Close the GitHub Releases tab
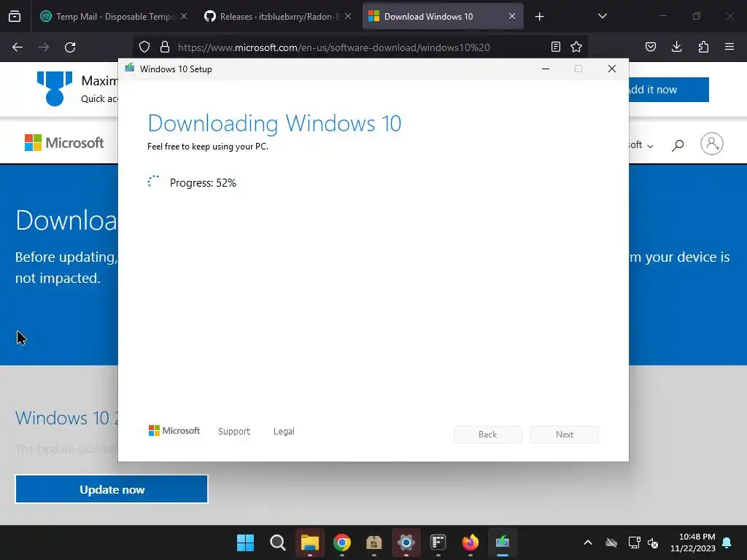This screenshot has height=560, width=747. [348, 16]
